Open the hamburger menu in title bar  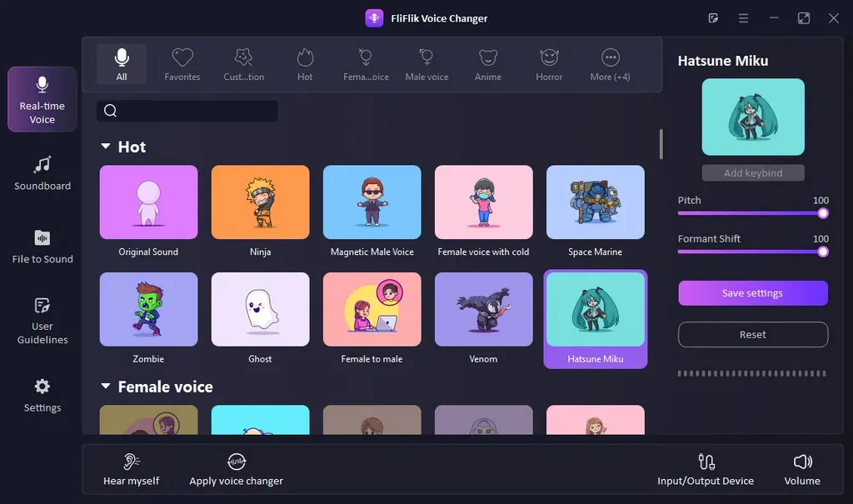pyautogui.click(x=743, y=18)
